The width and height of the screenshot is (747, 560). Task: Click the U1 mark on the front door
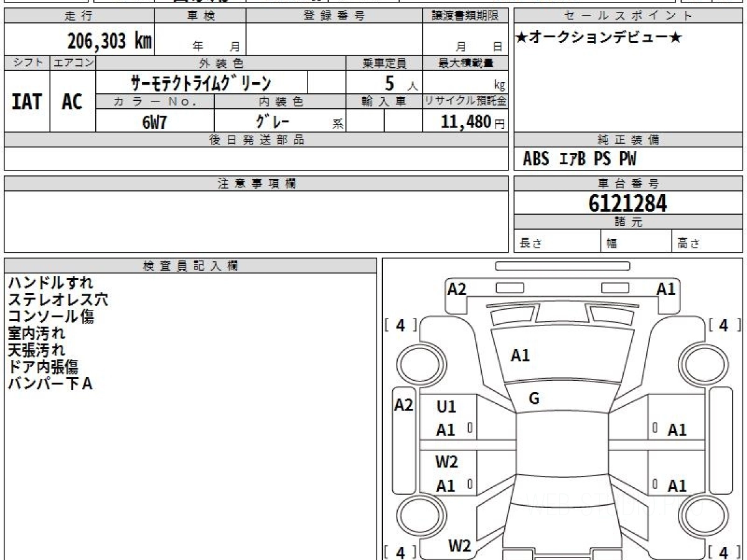(446, 407)
